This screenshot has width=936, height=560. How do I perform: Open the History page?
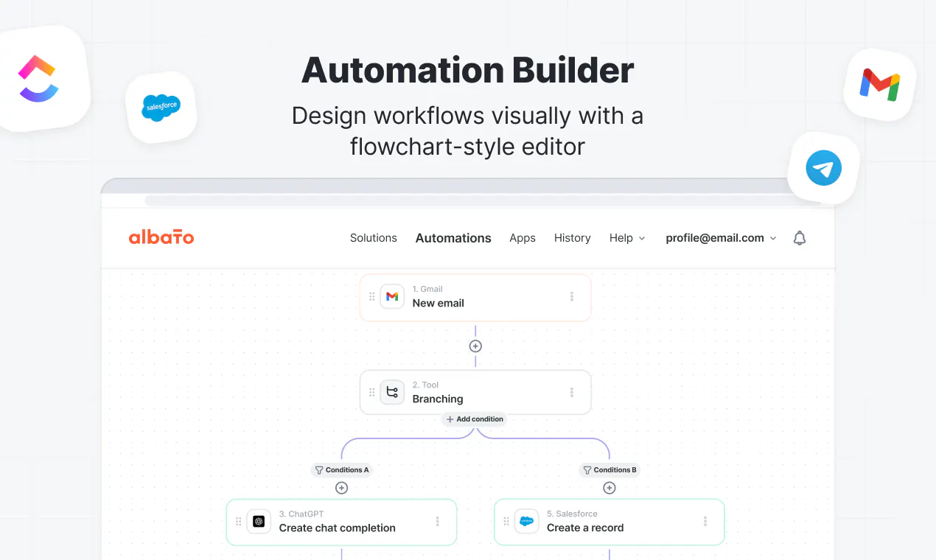573,238
